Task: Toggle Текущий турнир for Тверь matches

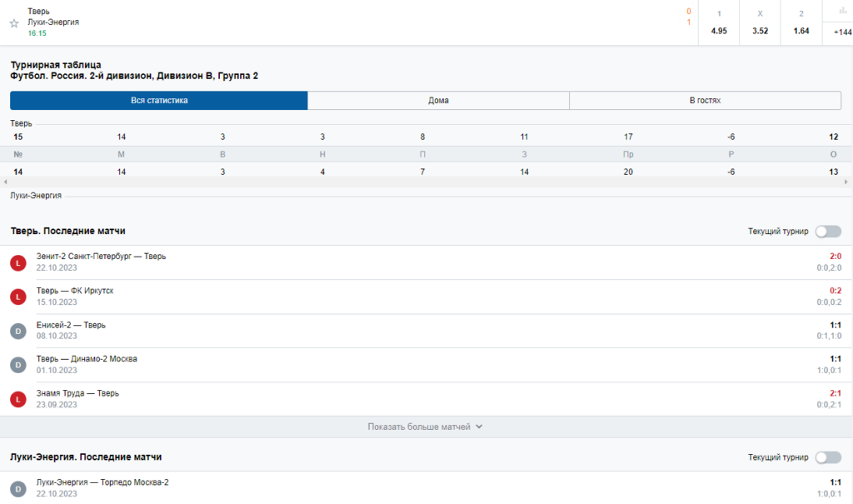Action: (x=828, y=232)
